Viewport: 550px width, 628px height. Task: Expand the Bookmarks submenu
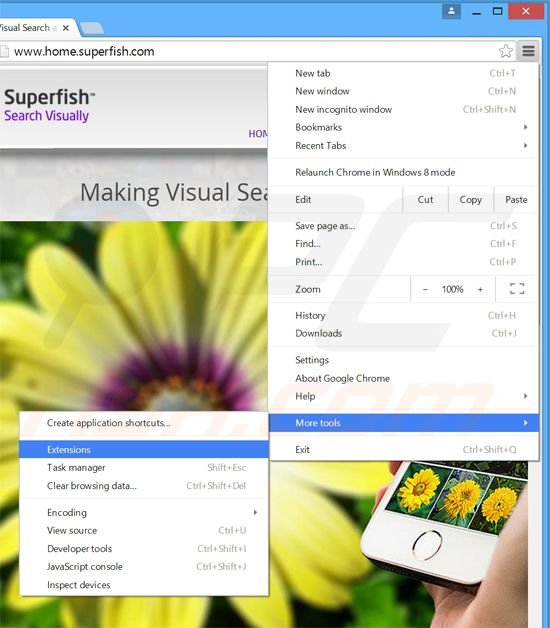coord(404,127)
